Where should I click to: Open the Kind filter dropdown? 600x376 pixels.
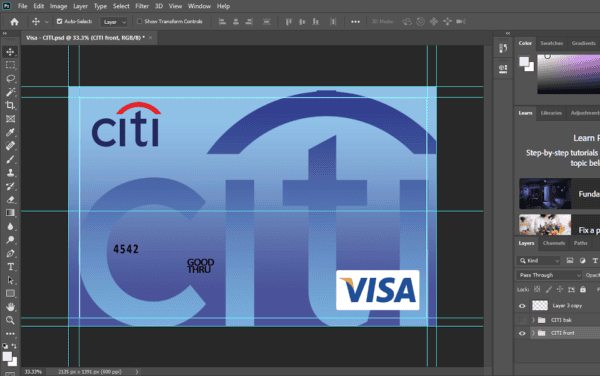click(539, 260)
